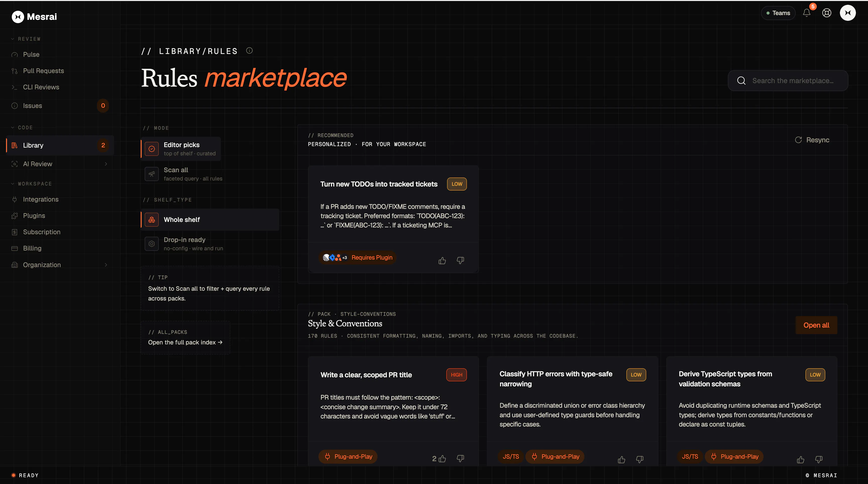Click the Drop-in ready icon
The image size is (868, 484).
pos(152,244)
